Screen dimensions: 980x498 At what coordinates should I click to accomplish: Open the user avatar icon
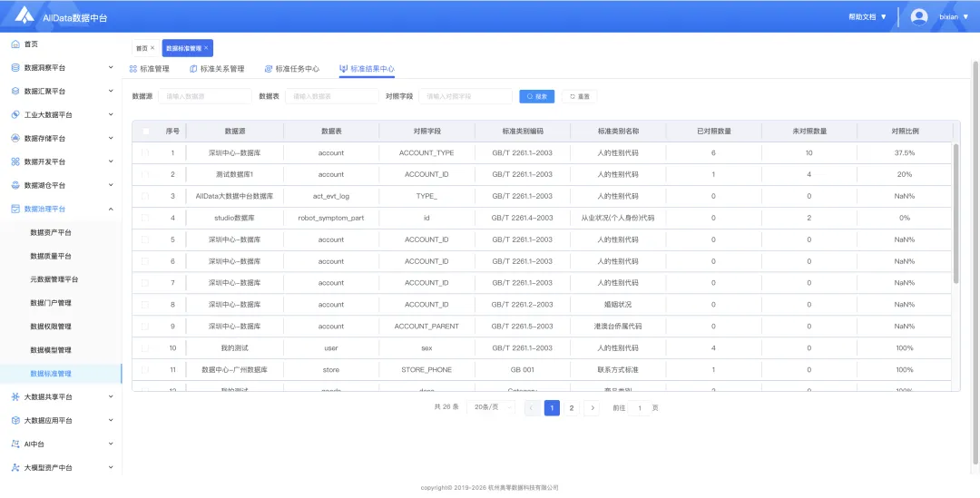[918, 17]
